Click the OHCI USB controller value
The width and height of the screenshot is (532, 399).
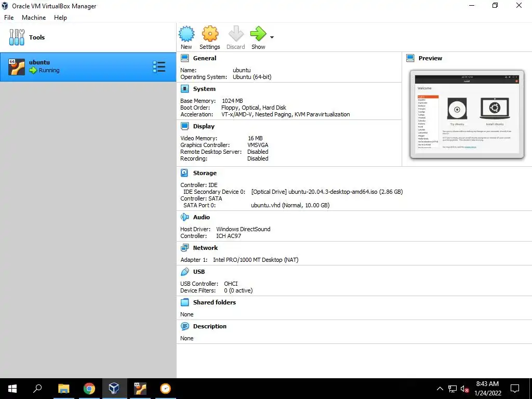231,284
